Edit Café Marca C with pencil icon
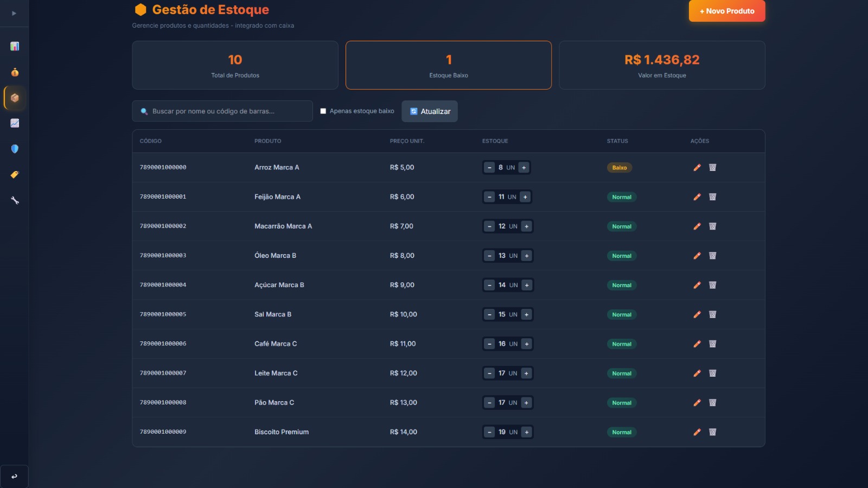Screen dimensions: 868x488 (697, 344)
